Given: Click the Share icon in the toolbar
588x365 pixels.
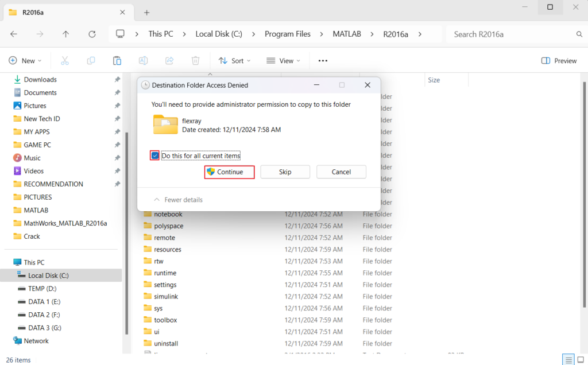Looking at the screenshot, I should point(169,60).
